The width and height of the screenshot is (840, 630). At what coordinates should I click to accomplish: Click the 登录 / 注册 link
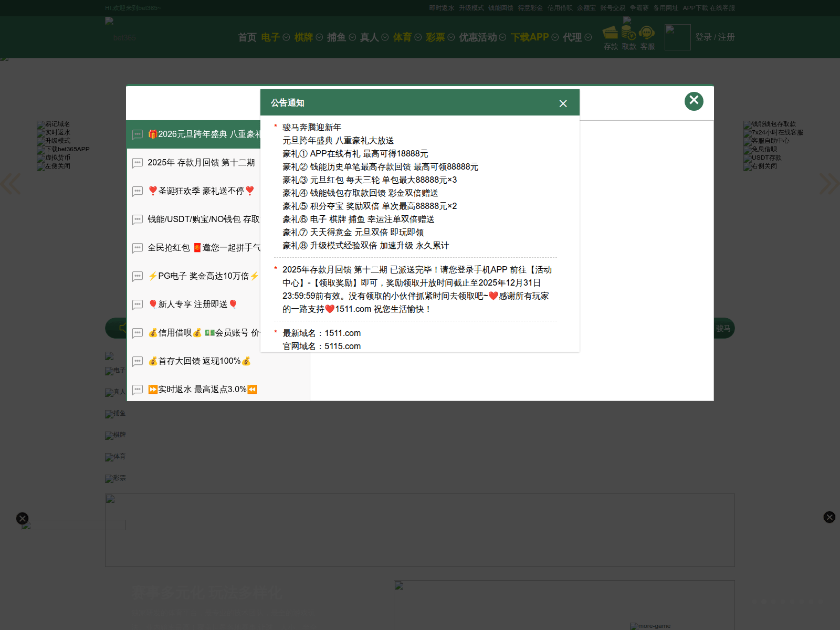715,37
